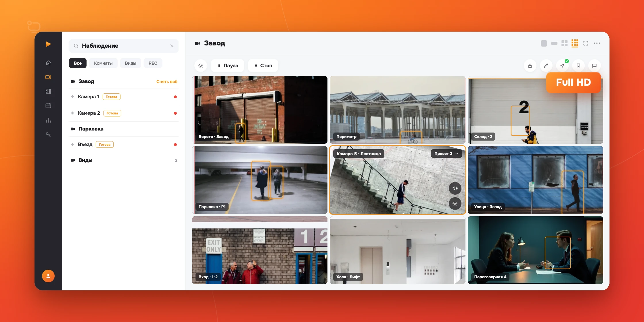Open the Склад · 2 camera feed
This screenshot has height=322, width=644.
535,110
